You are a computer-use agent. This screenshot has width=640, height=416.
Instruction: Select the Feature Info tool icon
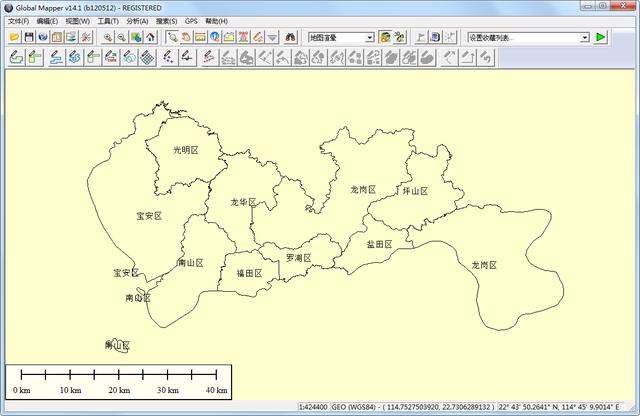[x=215, y=37]
